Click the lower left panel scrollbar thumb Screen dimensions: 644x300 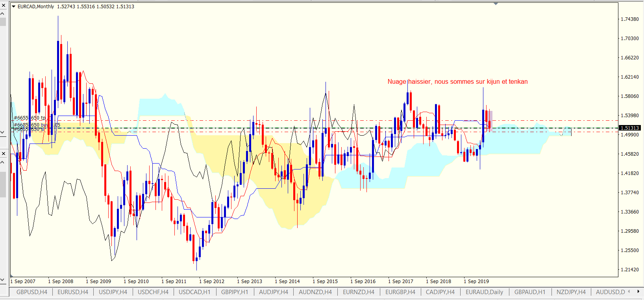[3, 184]
